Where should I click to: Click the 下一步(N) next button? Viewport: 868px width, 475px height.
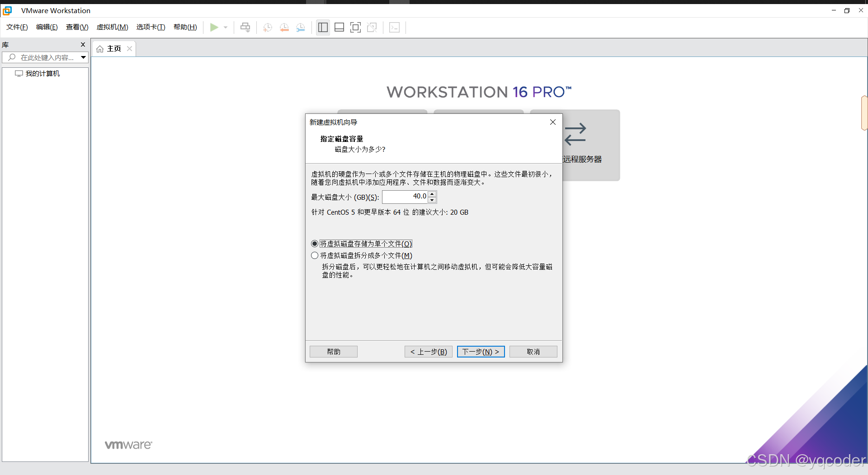481,352
